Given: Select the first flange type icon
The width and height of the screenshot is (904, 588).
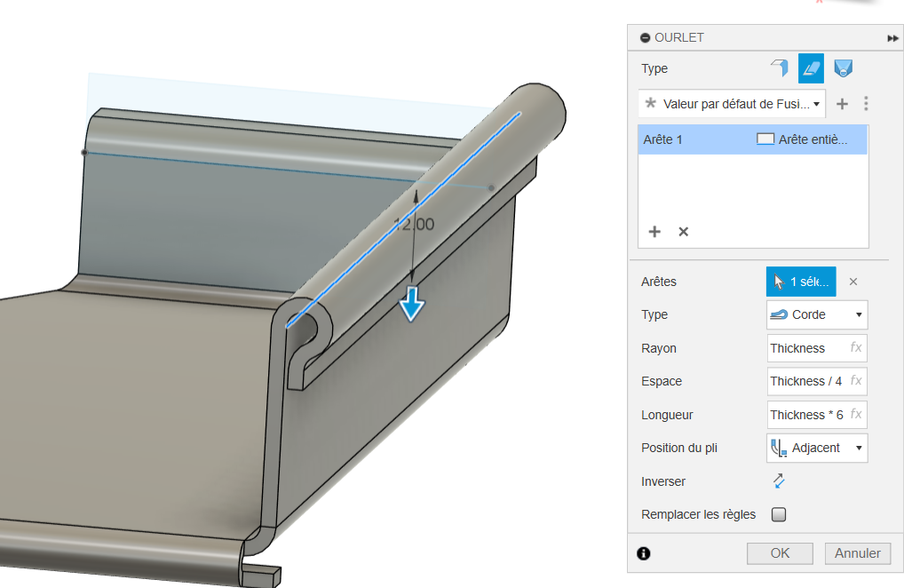Looking at the screenshot, I should [x=779, y=68].
